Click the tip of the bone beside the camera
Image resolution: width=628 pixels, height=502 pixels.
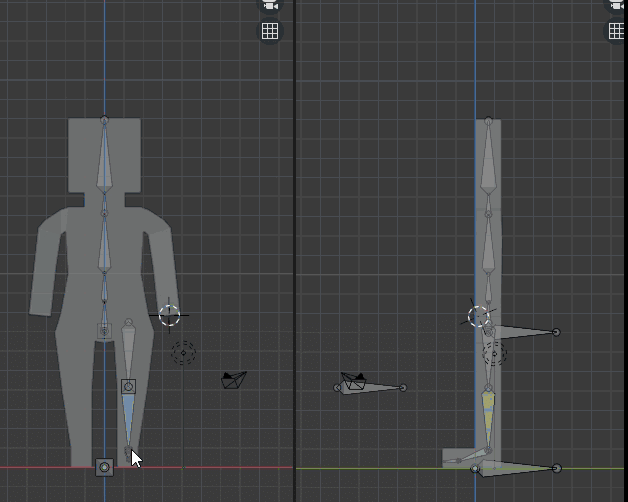point(403,387)
